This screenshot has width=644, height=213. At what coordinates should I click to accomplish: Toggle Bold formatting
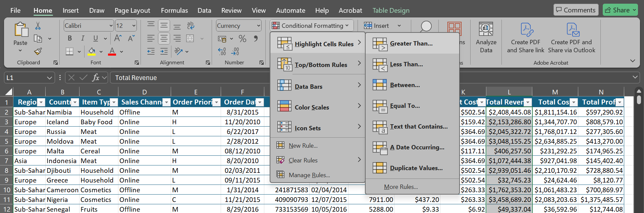[70, 38]
